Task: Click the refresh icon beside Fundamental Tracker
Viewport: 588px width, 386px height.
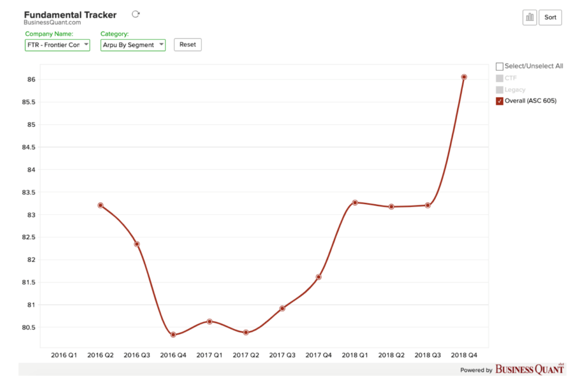Action: 136,14
